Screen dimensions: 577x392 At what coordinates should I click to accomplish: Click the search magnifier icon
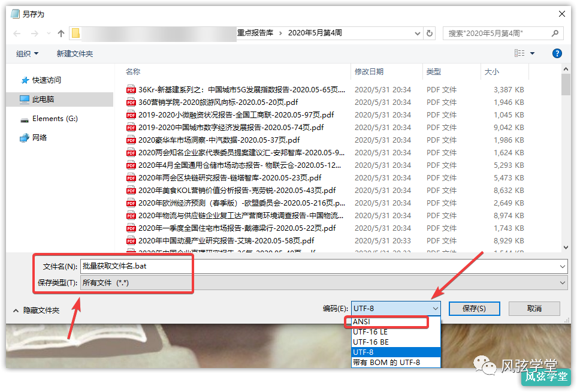tap(555, 34)
